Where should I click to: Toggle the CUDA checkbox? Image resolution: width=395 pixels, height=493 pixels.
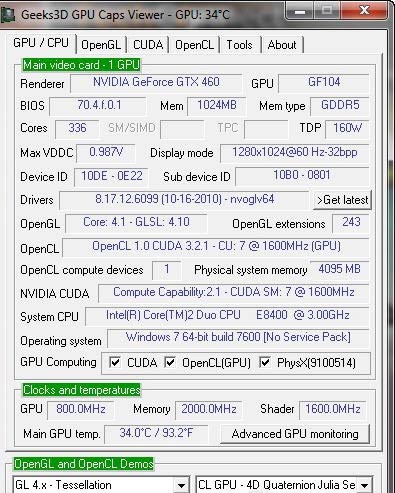[115, 362]
